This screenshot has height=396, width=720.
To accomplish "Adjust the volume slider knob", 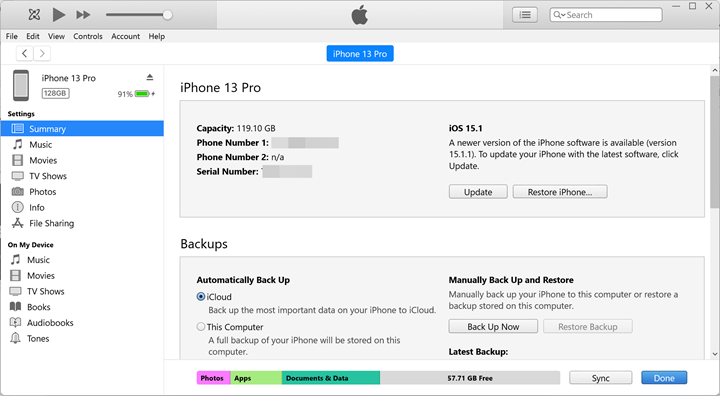I will tap(168, 15).
